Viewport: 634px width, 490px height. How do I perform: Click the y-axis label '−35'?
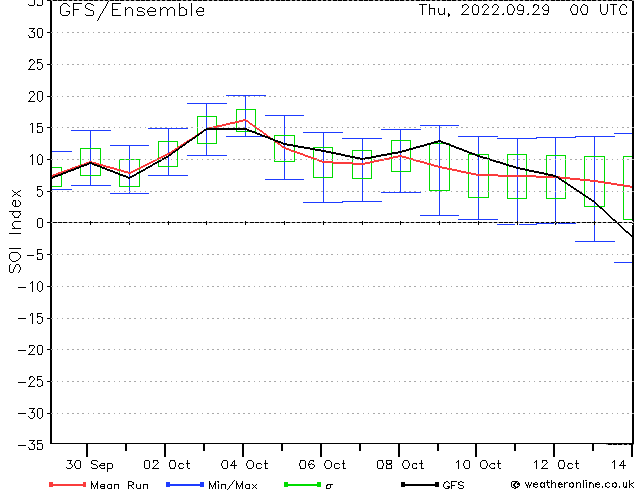point(31,445)
